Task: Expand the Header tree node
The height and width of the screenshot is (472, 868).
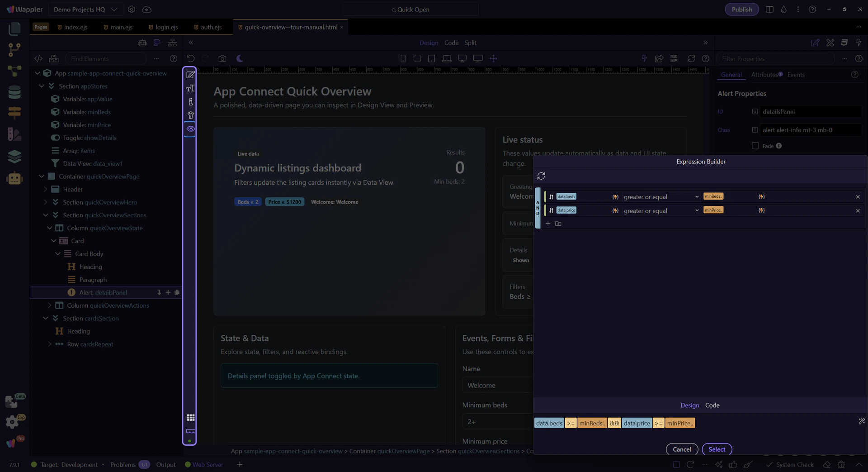Action: 46,190
